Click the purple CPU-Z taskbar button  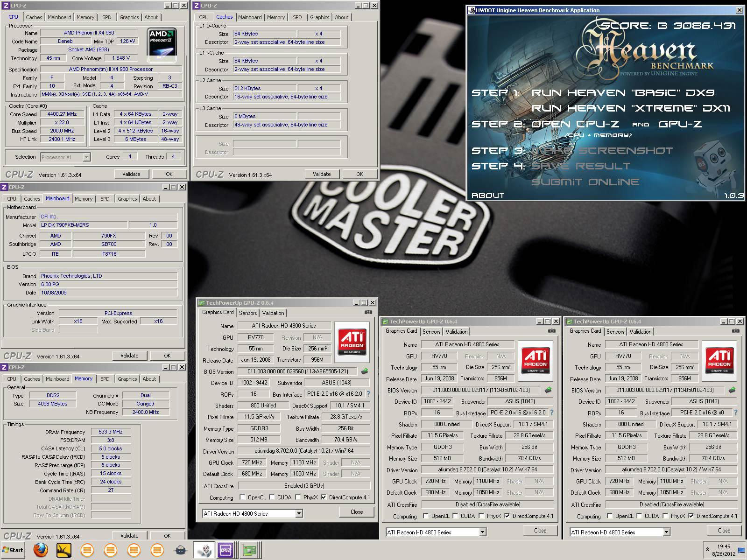(226, 551)
